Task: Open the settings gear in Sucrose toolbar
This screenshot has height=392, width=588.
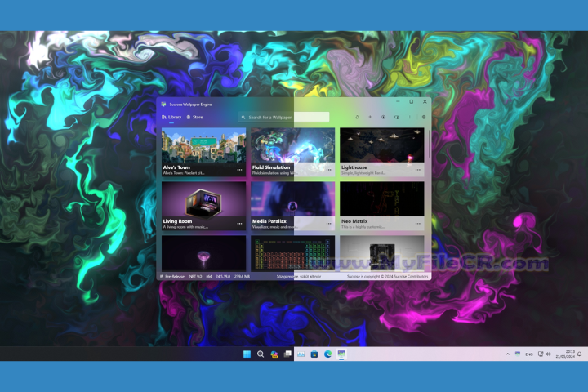Action: tap(424, 117)
